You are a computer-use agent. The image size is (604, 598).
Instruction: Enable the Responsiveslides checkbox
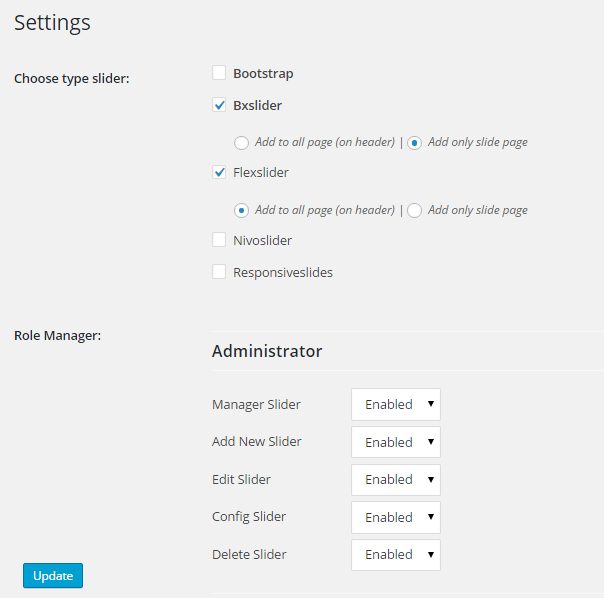219,272
